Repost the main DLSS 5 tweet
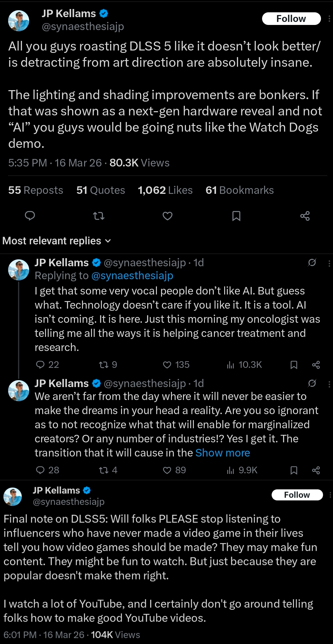Screen dimensions: 333x644 (99, 216)
